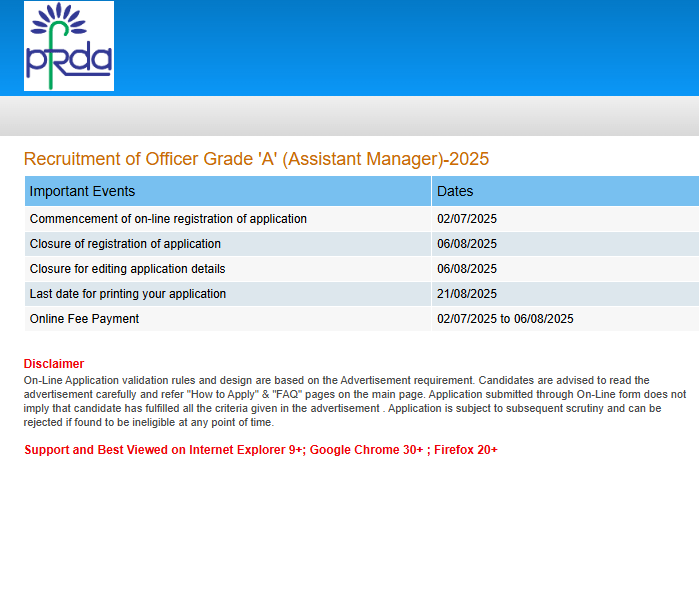The image size is (699, 614).
Task: Click the 02/07/2025 commencement date cell
Action: [x=467, y=219]
